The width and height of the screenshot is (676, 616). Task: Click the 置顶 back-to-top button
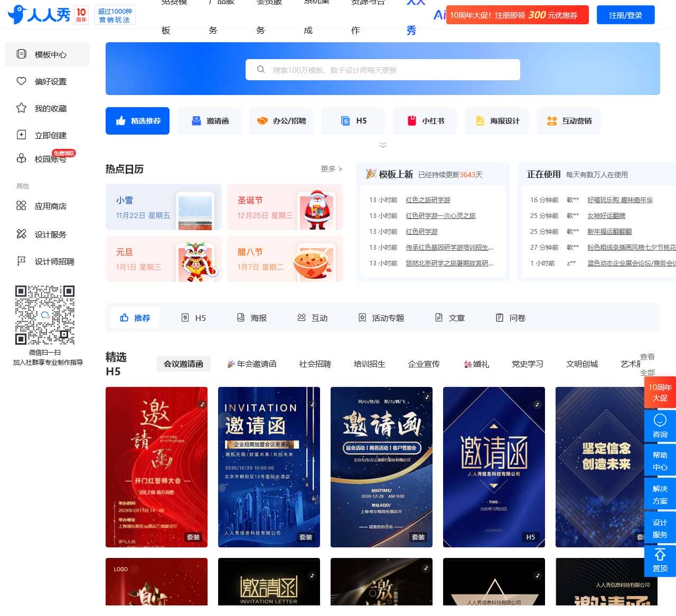tap(660, 561)
